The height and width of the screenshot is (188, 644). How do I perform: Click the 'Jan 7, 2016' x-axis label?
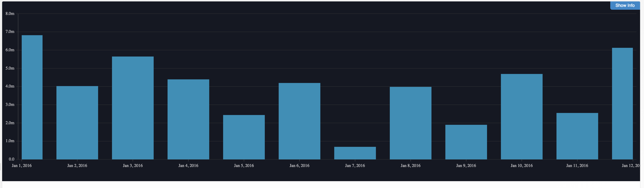[355, 166]
